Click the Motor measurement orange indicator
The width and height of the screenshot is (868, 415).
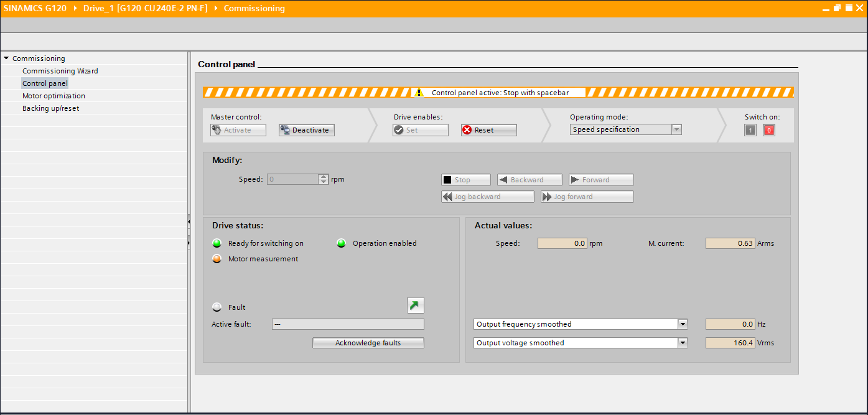click(217, 259)
